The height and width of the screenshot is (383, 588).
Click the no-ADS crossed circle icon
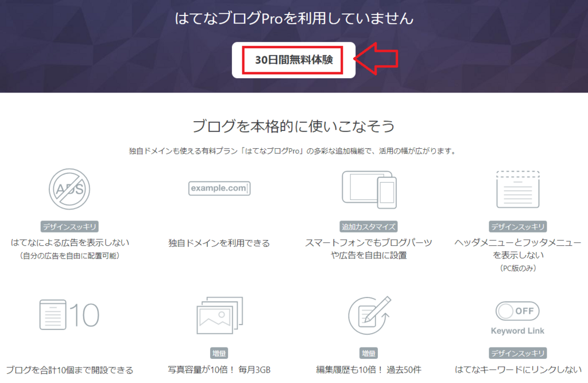pos(69,189)
